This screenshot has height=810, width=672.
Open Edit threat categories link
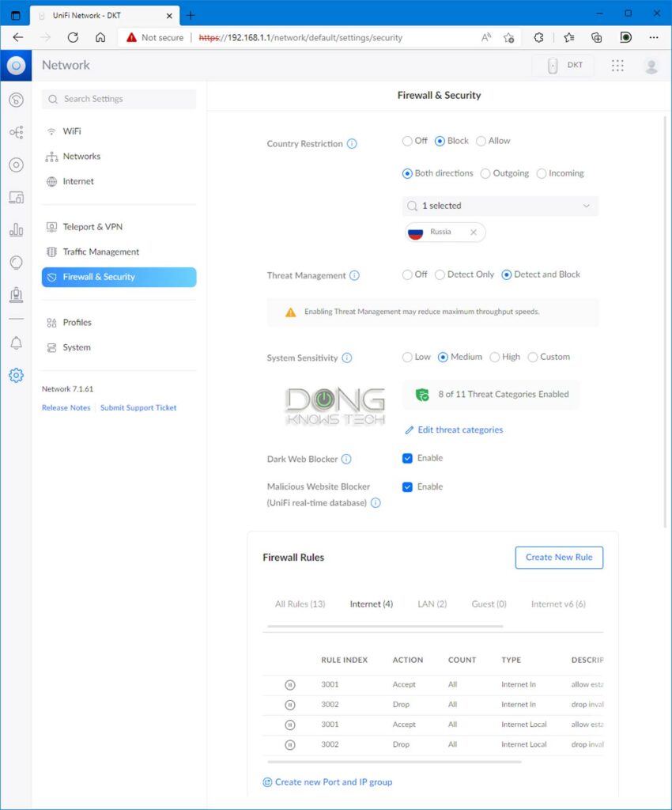click(455, 430)
